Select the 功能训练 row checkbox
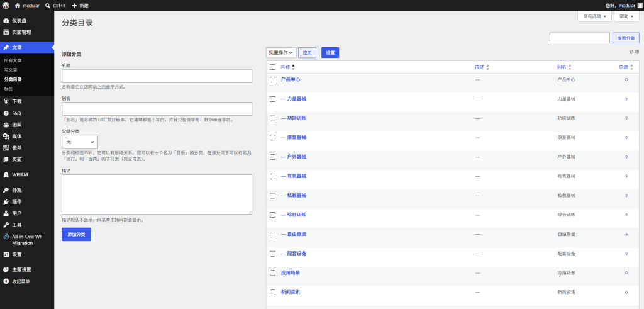Screen dimensions: 644x309 coord(273,118)
